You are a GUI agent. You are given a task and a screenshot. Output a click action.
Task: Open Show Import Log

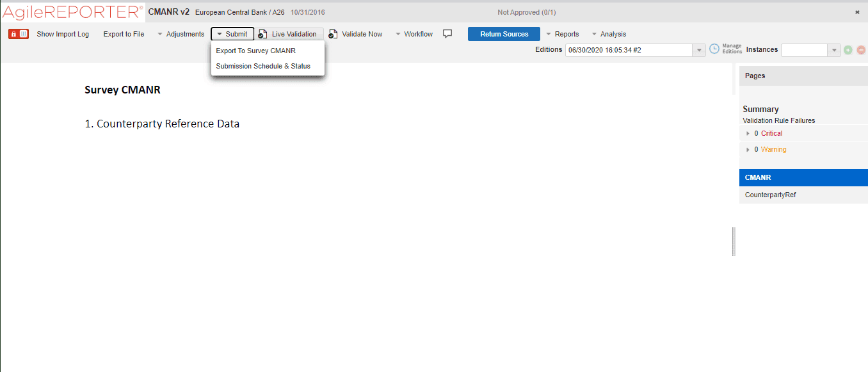coord(62,33)
